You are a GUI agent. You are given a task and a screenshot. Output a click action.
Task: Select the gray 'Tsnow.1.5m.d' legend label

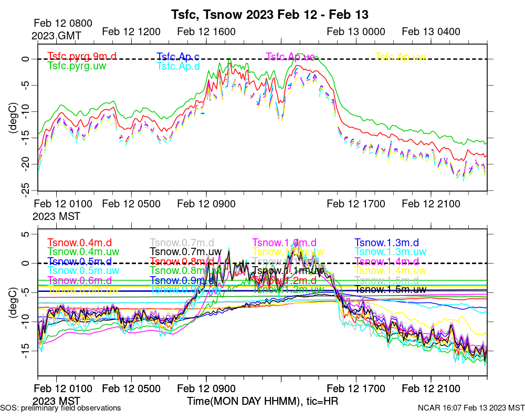(387, 280)
